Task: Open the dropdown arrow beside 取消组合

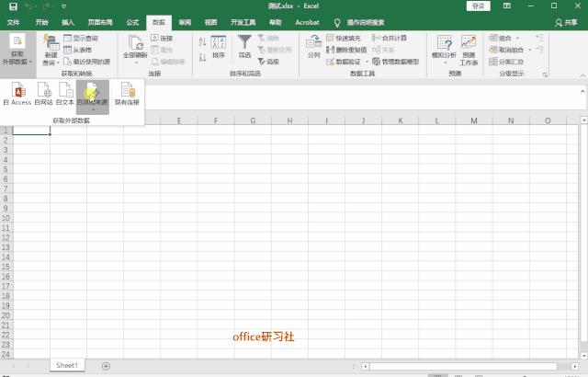Action: (x=529, y=50)
